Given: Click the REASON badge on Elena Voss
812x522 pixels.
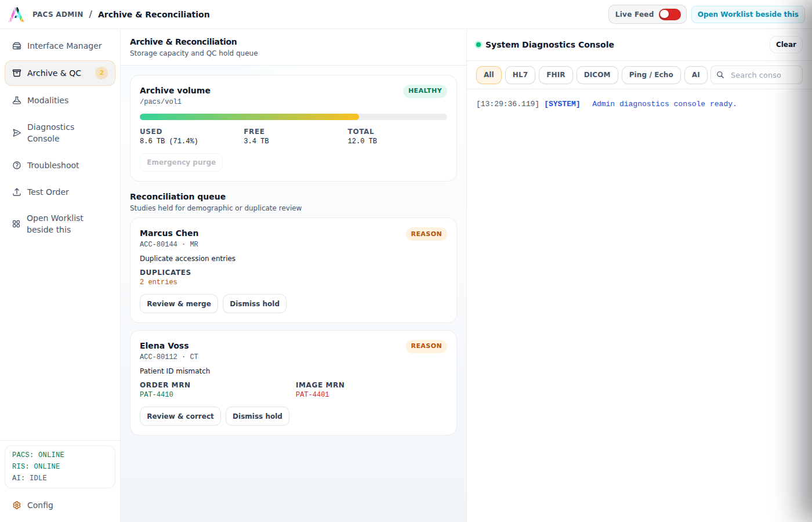Looking at the screenshot, I should 426,346.
